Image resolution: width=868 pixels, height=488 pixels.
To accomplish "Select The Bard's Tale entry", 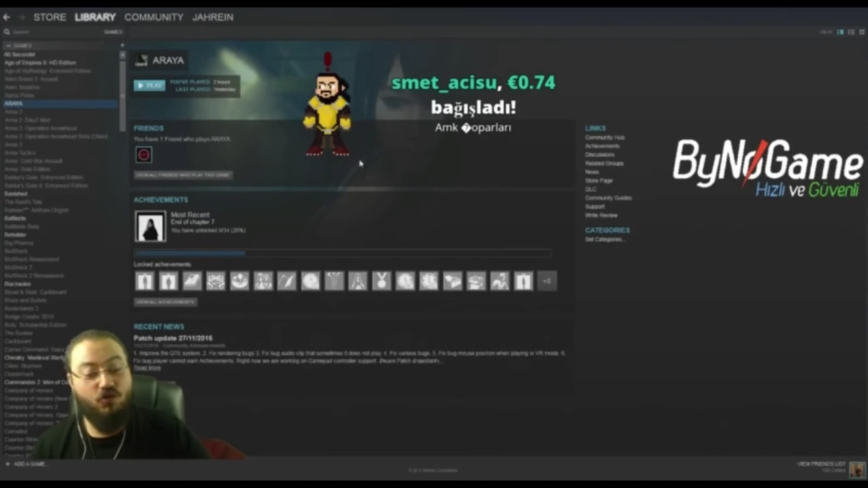I will [23, 202].
